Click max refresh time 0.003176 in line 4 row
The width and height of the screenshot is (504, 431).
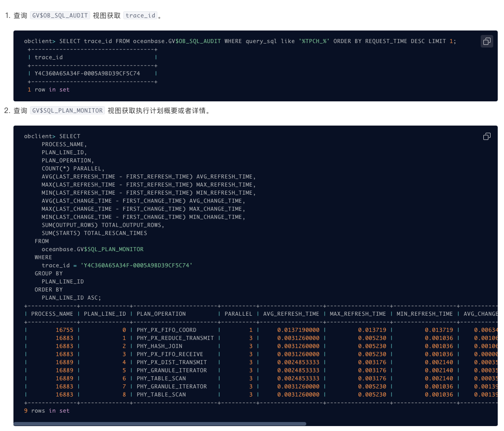[x=372, y=362]
